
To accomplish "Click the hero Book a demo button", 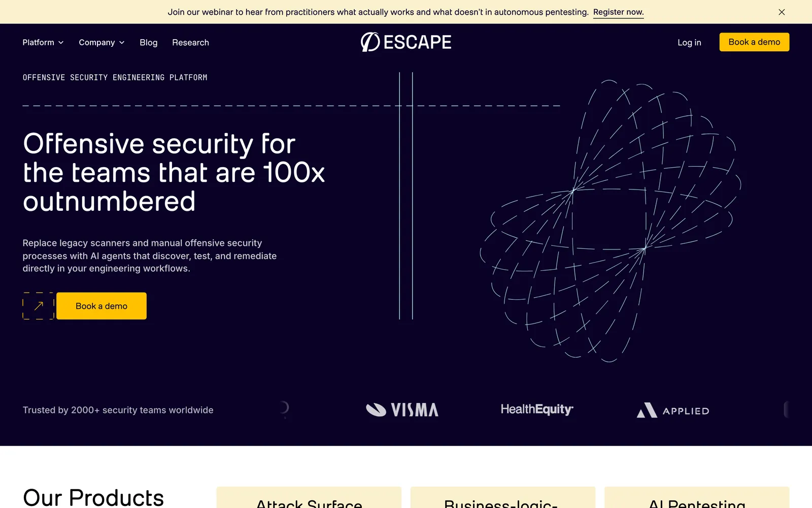I will click(x=101, y=306).
